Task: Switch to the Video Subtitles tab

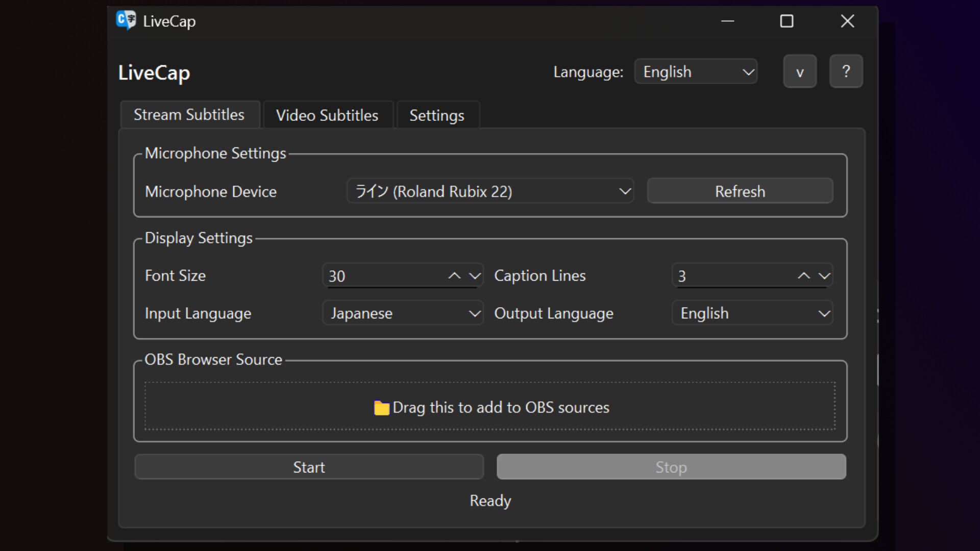Action: point(327,115)
